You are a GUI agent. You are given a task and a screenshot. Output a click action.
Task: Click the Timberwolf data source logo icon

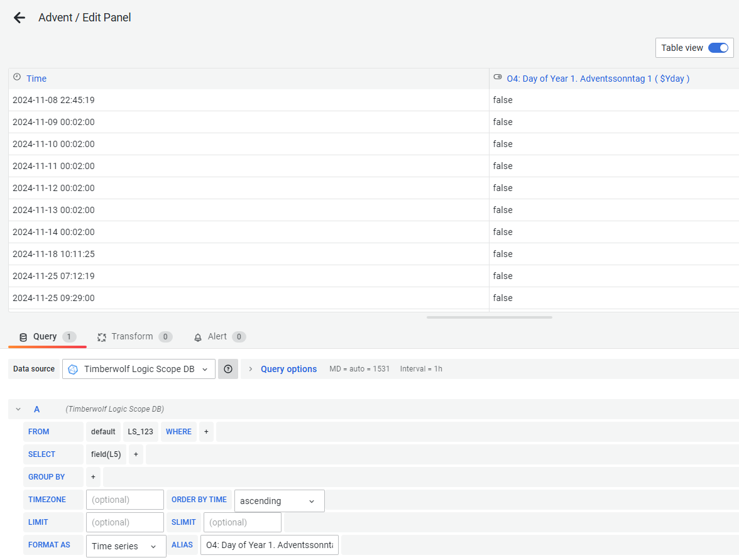(x=73, y=369)
